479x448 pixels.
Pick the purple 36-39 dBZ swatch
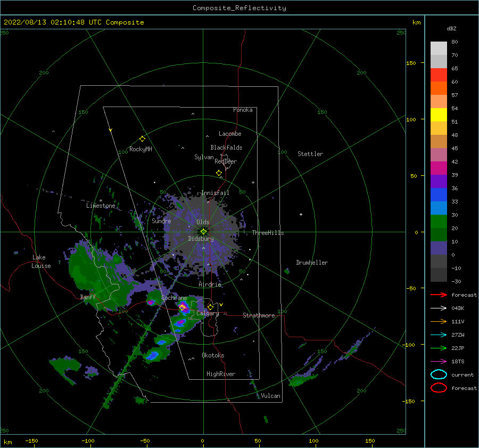[439, 181]
